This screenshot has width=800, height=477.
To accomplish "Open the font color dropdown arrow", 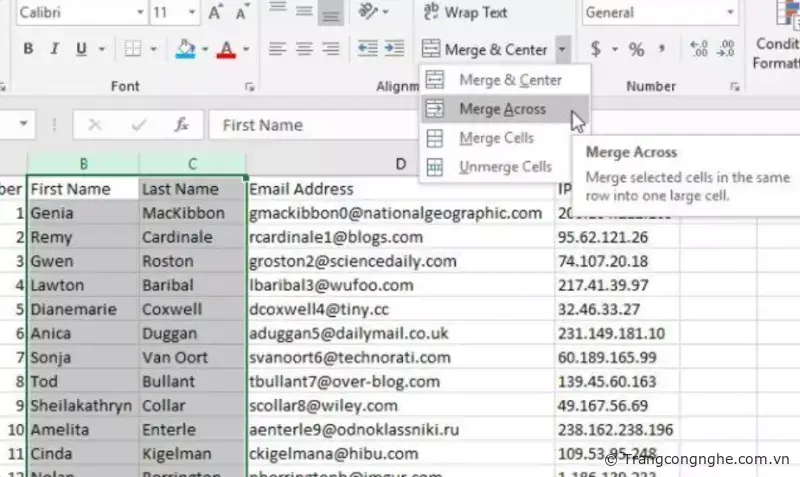I will click(x=247, y=49).
